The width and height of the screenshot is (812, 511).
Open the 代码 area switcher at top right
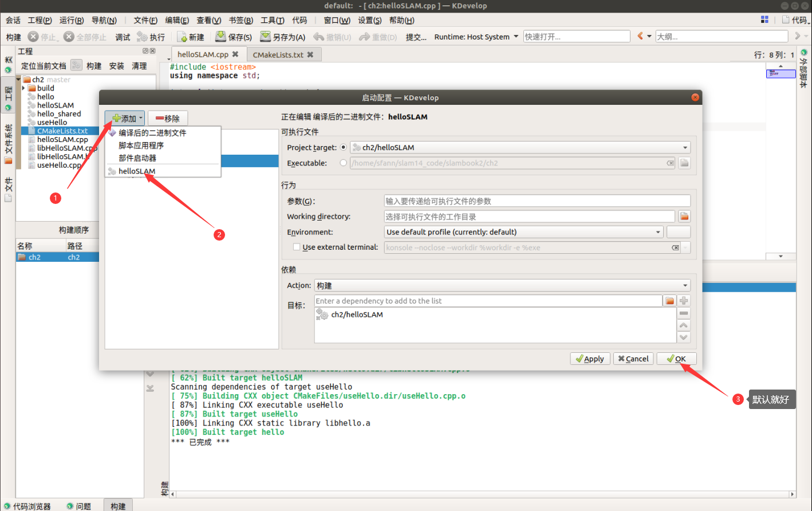(x=795, y=19)
